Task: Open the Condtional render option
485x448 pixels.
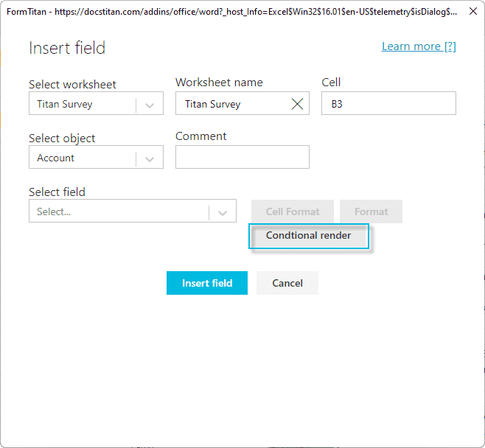Action: (x=309, y=236)
